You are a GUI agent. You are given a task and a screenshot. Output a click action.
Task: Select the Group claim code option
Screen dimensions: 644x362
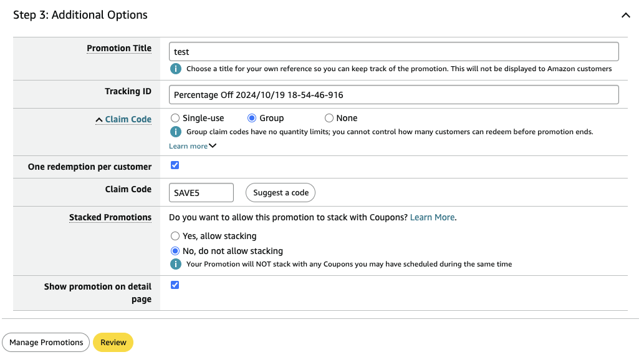(x=252, y=118)
